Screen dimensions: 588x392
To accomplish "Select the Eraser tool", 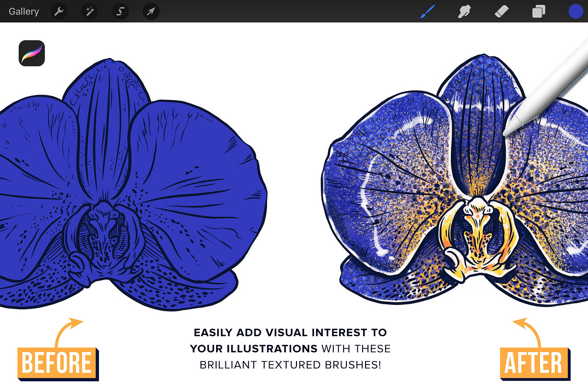I will [x=502, y=11].
